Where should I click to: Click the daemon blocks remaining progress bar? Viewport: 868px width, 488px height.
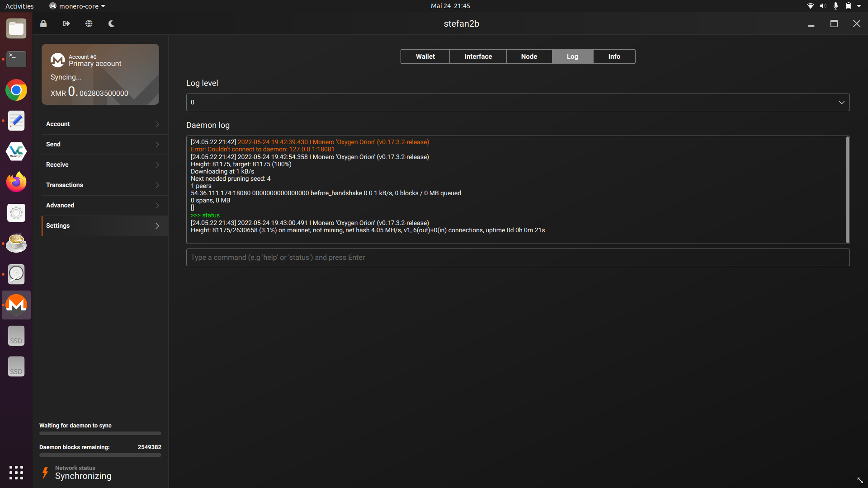click(100, 455)
